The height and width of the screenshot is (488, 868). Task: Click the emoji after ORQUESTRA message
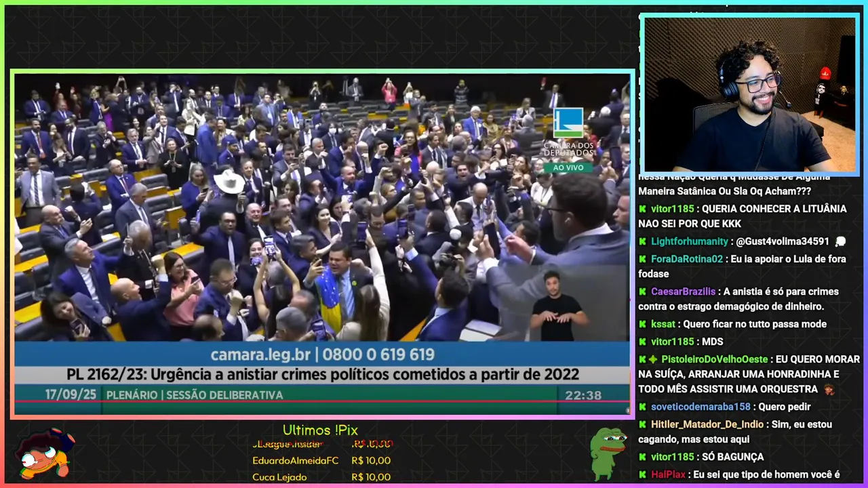tap(829, 389)
